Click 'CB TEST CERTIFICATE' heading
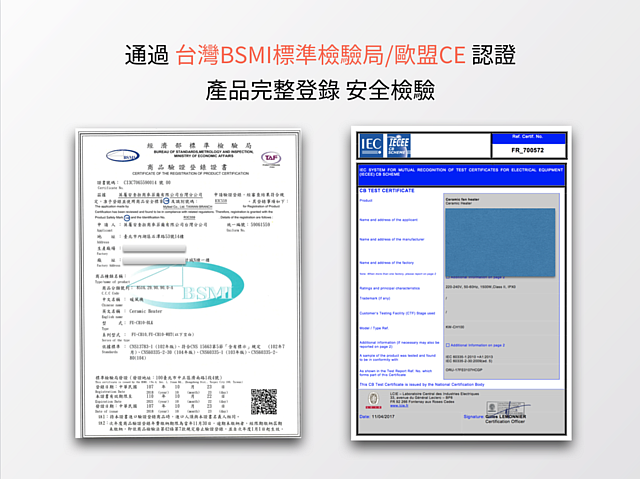 (x=387, y=191)
